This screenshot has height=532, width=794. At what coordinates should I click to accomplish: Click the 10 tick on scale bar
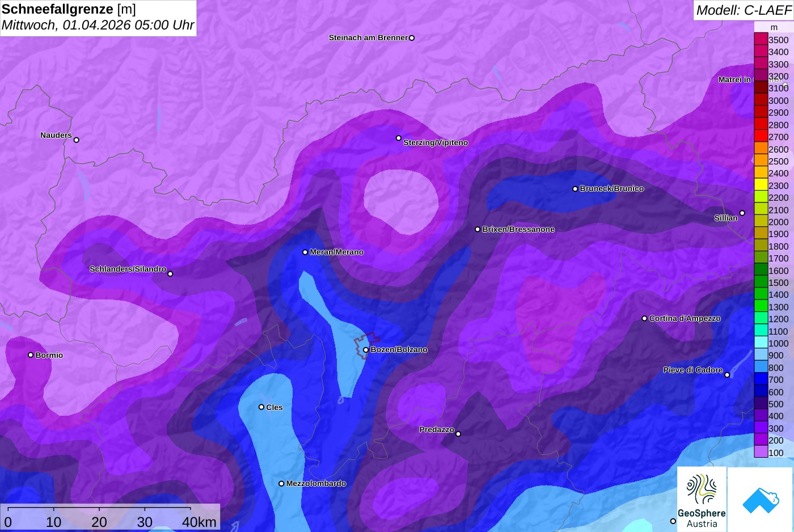click(x=54, y=522)
